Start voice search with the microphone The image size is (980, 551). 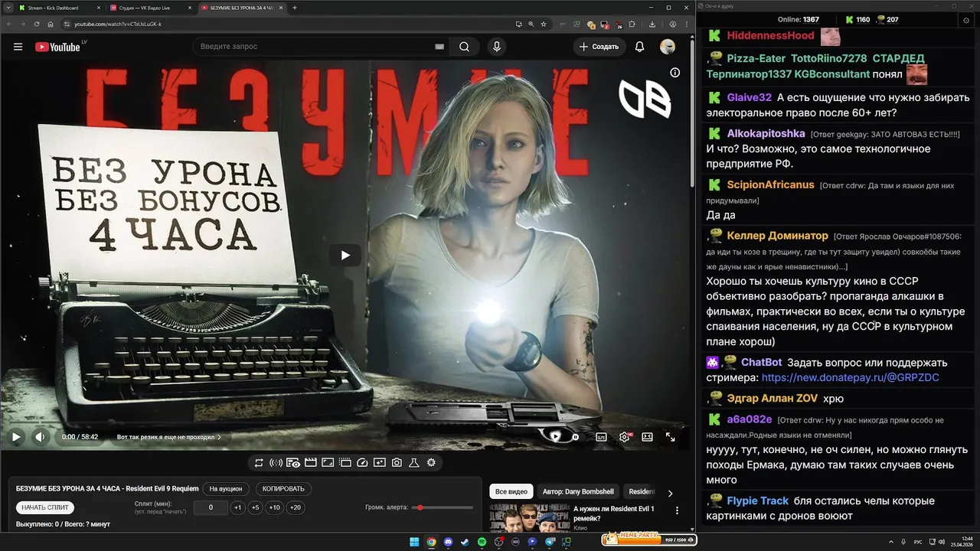[497, 47]
